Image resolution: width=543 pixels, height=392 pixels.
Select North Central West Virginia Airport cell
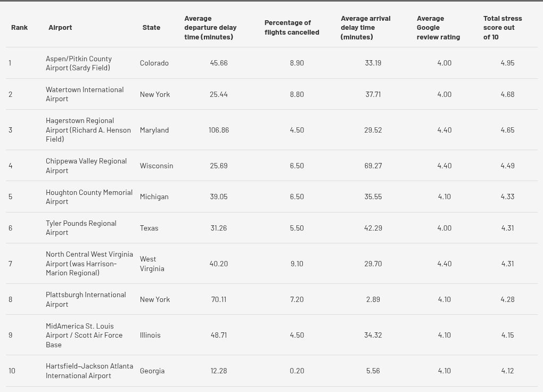click(89, 264)
